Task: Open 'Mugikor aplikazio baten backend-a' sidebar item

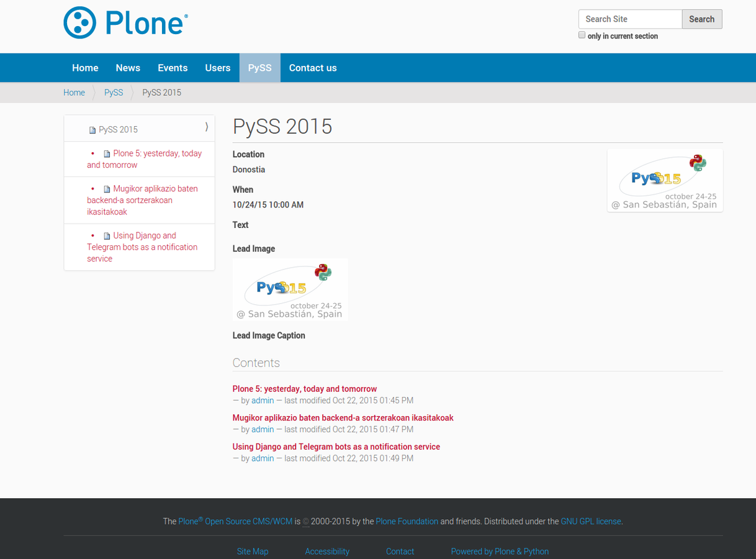Action: 142,200
